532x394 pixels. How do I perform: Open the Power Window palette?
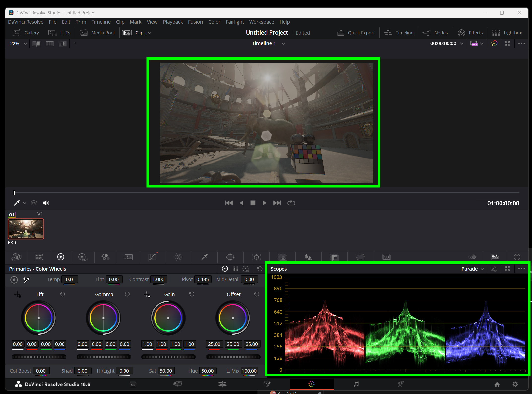point(230,257)
